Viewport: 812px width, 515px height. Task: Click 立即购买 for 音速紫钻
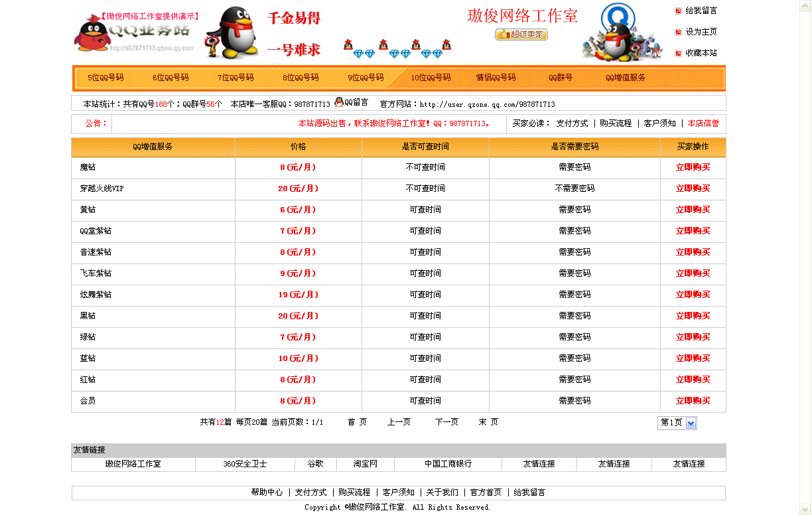tap(693, 252)
